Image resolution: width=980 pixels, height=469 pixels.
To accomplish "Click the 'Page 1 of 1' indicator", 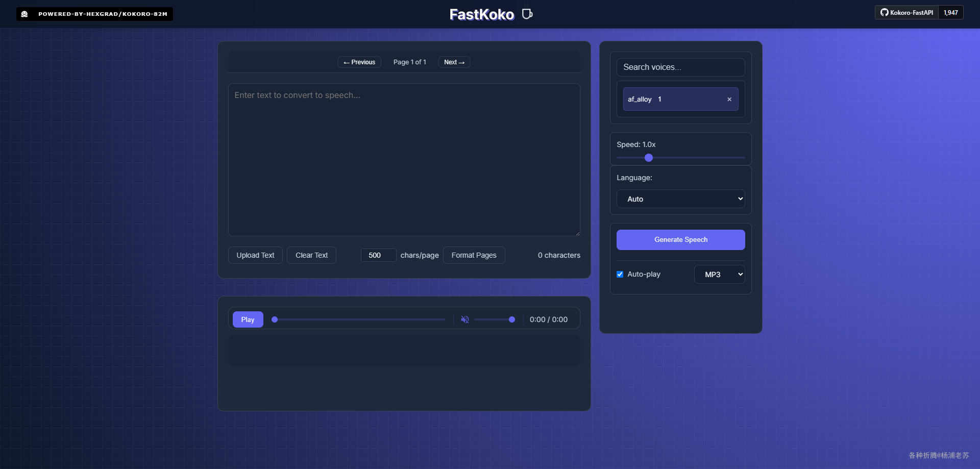I will point(410,62).
